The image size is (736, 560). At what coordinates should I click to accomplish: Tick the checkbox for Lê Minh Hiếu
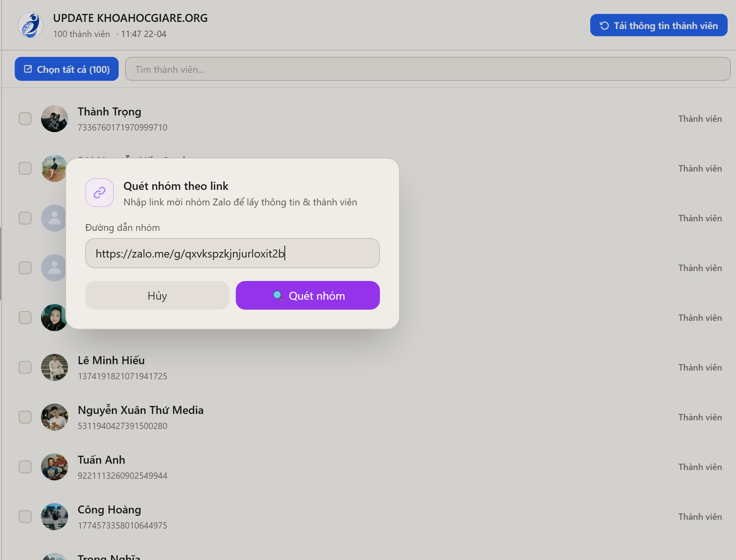(x=25, y=367)
